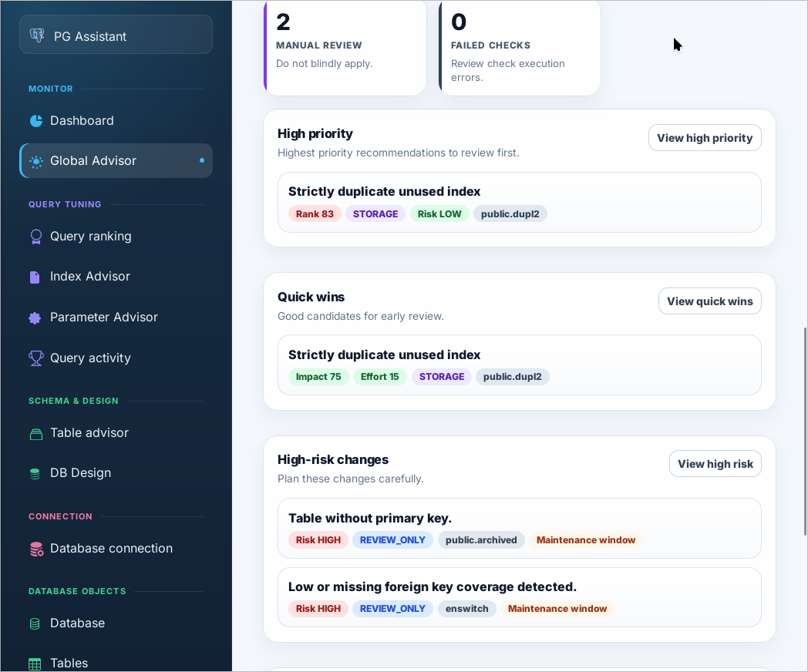808x672 pixels.
Task: Click the PG Assistant elephant logo icon
Action: 36,35
